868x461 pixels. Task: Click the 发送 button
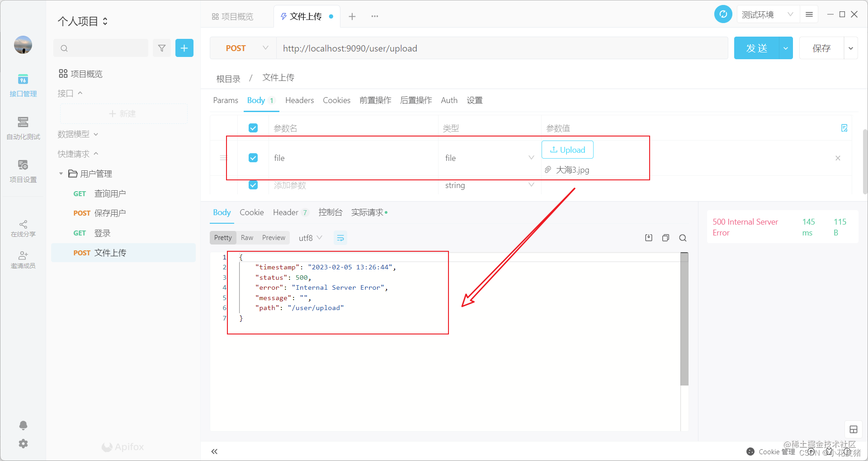click(757, 48)
